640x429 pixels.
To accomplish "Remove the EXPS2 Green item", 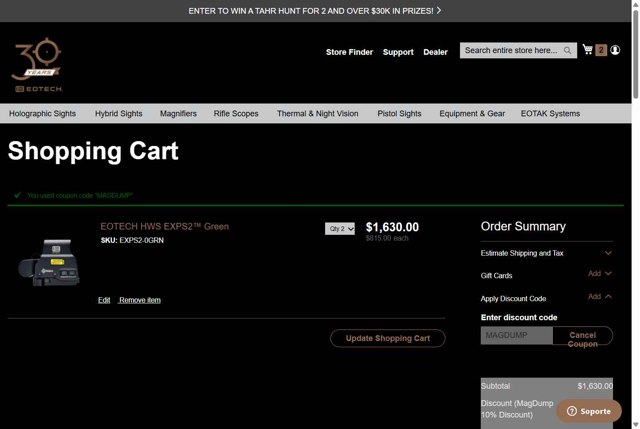I will click(140, 300).
